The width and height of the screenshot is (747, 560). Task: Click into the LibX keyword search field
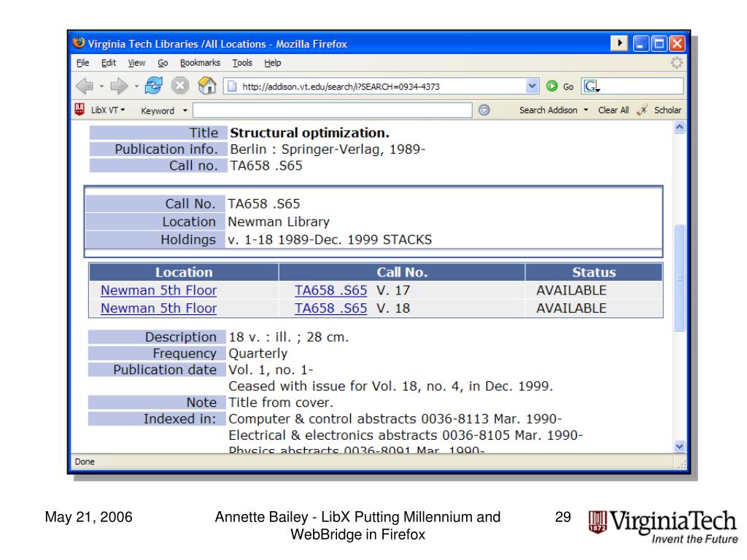(333, 110)
